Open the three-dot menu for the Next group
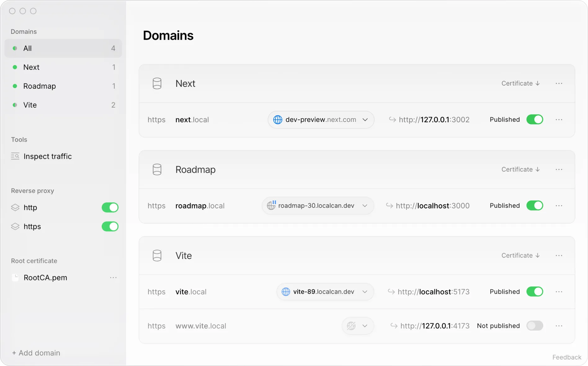588x366 pixels. point(559,83)
